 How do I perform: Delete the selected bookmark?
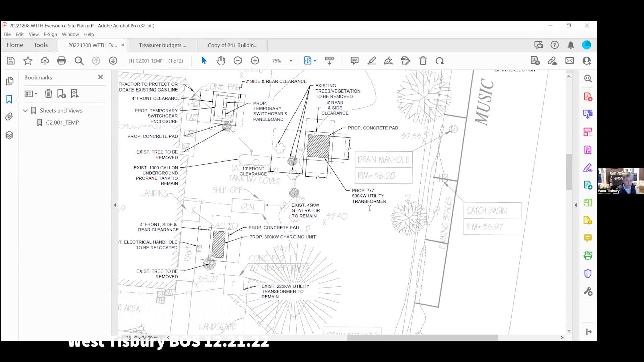tap(49, 94)
